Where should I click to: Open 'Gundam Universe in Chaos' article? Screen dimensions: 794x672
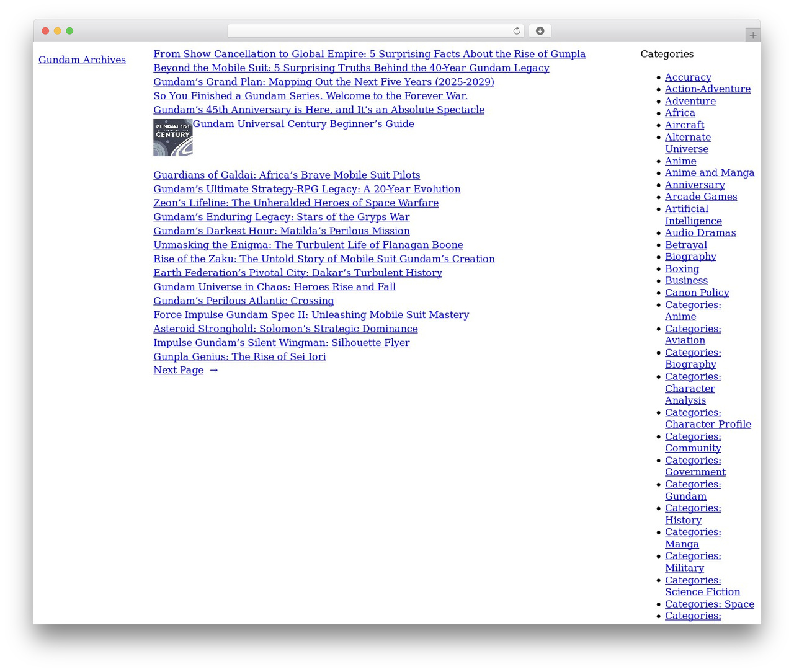[275, 287]
